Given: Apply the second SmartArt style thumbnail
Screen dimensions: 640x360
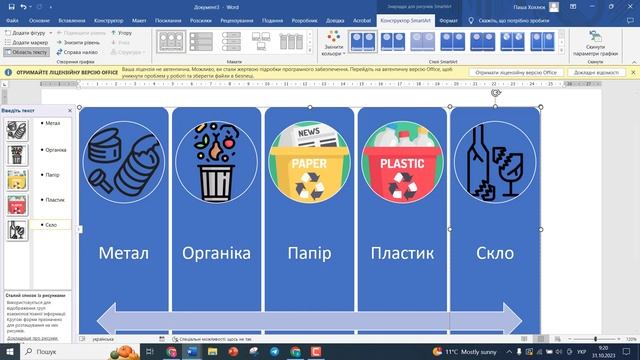Looking at the screenshot, I should pos(393,42).
